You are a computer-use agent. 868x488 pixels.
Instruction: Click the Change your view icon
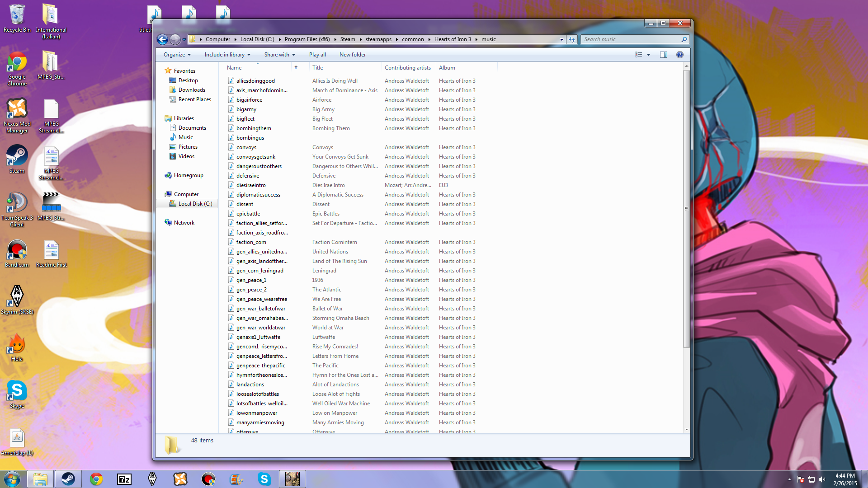638,55
